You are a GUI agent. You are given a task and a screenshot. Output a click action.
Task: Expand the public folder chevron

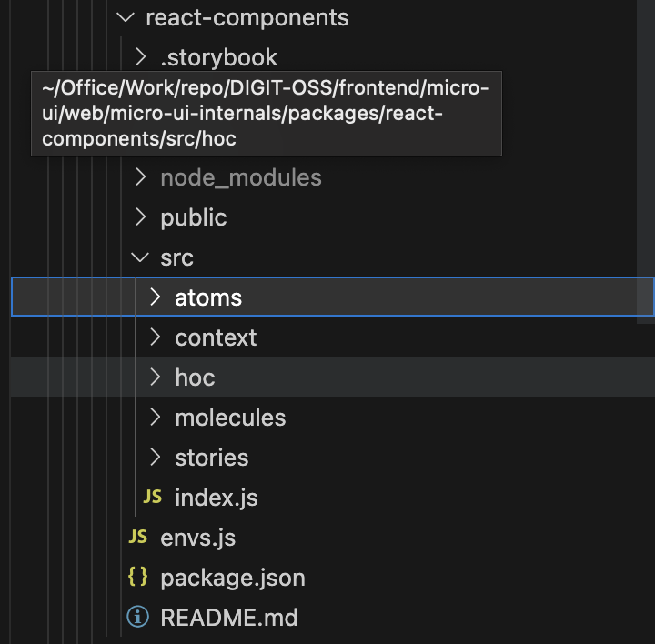click(140, 217)
